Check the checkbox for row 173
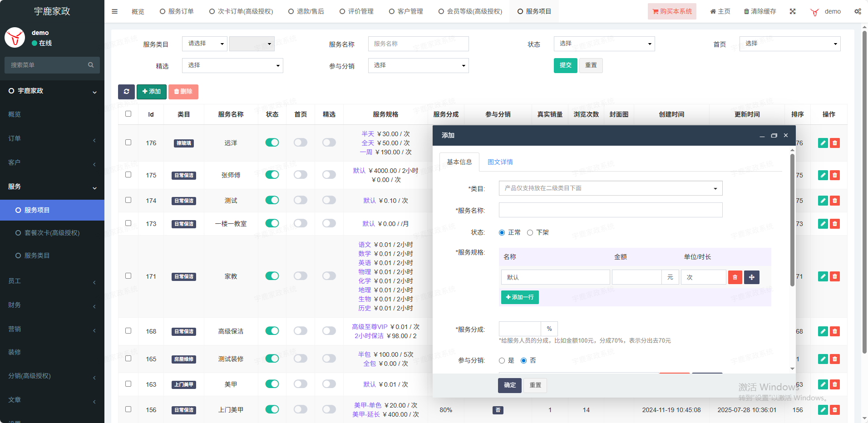Viewport: 868px width, 423px height. [128, 223]
